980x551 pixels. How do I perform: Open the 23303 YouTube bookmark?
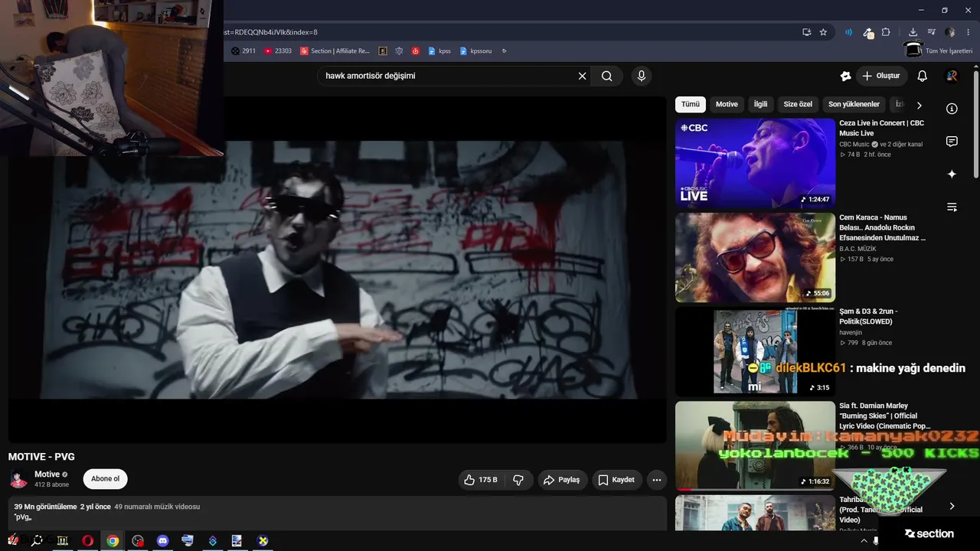pos(277,51)
